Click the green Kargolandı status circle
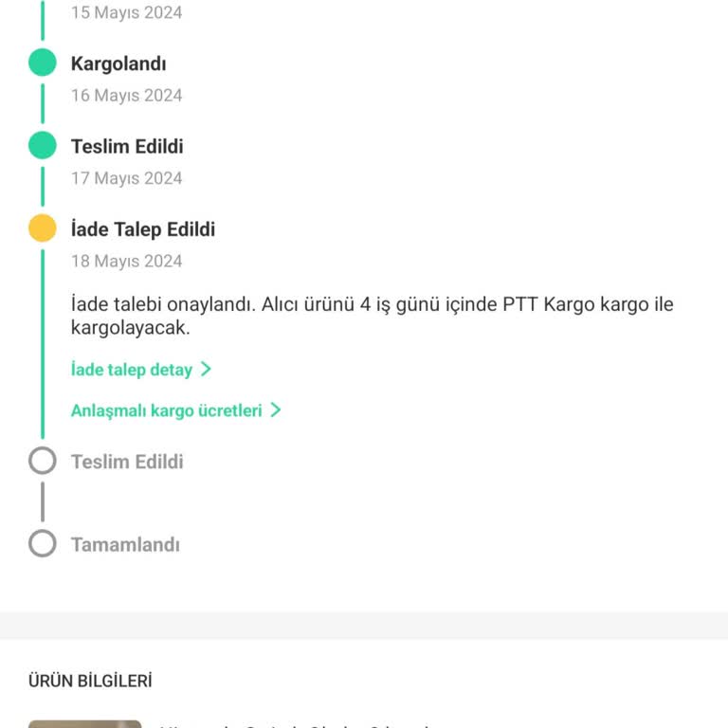Screen dimensions: 728x728 (x=43, y=64)
